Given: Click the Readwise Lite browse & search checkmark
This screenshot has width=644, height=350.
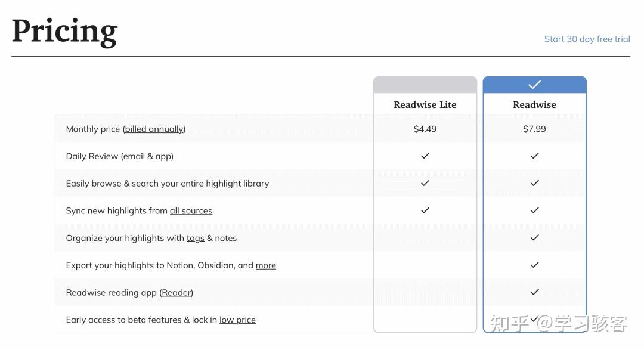Looking at the screenshot, I should click(x=425, y=183).
